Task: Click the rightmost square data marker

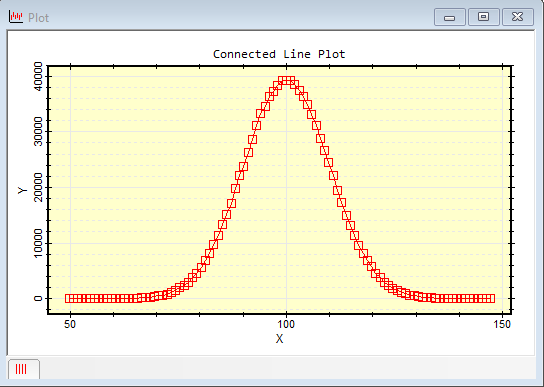Action: [x=491, y=298]
